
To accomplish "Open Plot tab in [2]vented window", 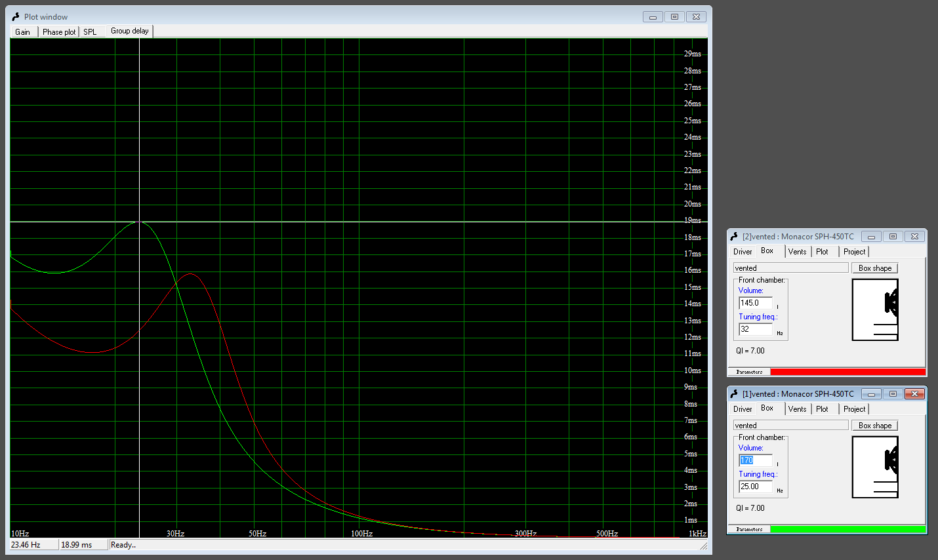I will [823, 251].
